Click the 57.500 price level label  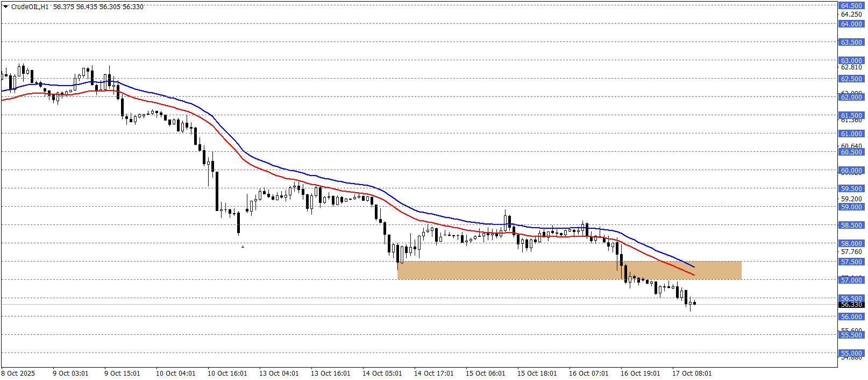click(851, 262)
